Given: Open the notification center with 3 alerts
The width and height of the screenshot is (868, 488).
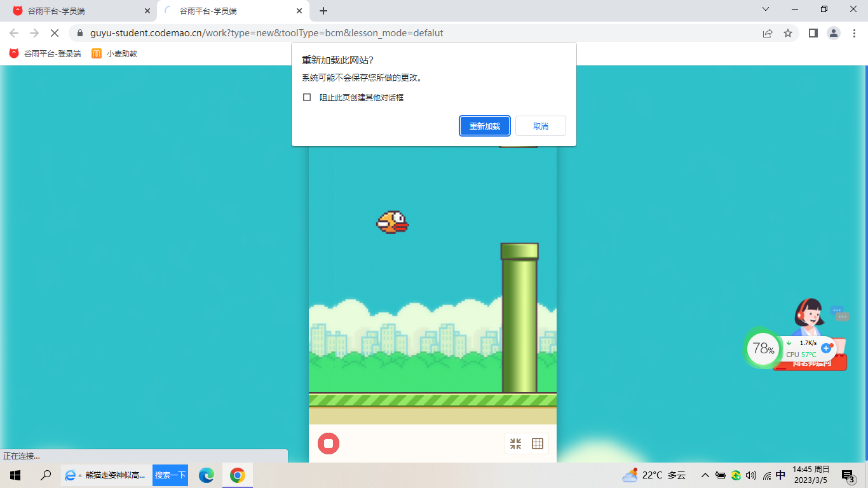Looking at the screenshot, I should 848,475.
